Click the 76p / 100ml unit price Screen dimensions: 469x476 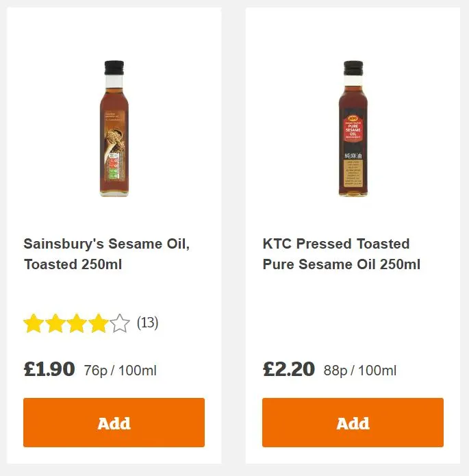[121, 371]
